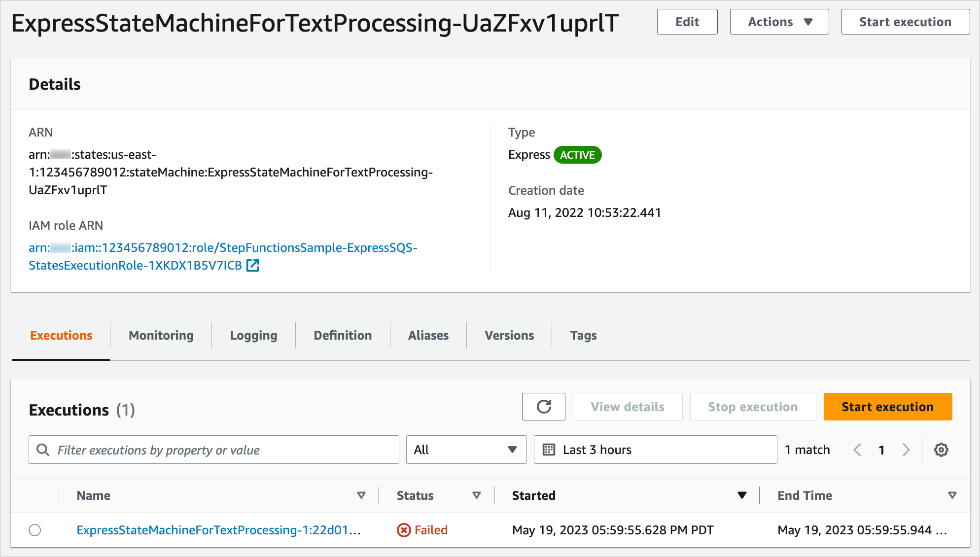Viewport: 980px width, 557px height.
Task: Sort by Name column arrow
Action: 361,495
